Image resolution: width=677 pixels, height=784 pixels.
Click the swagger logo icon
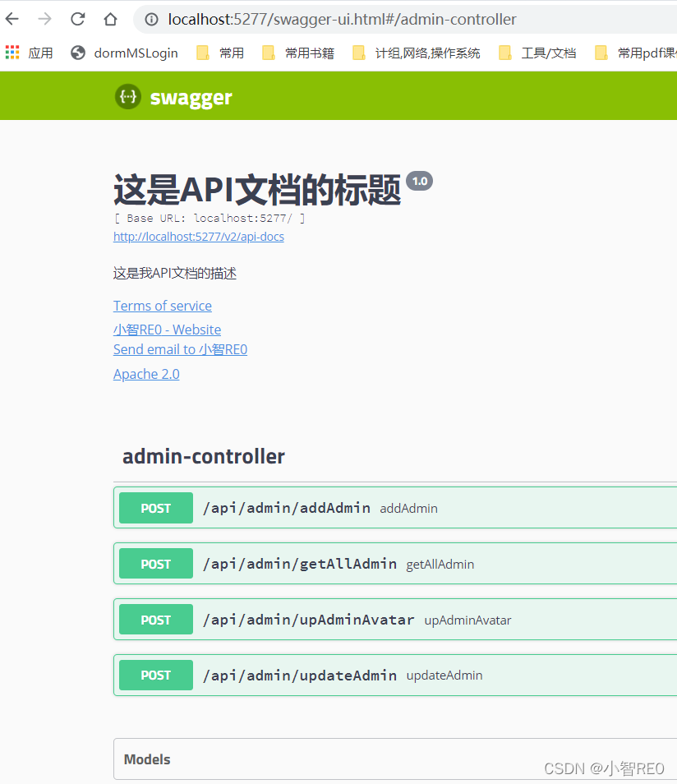(128, 96)
